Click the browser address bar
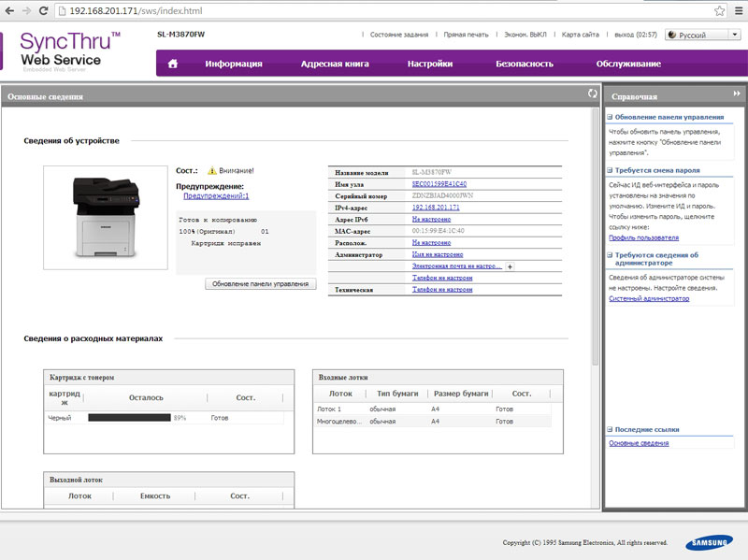This screenshot has height=560, width=748. (x=391, y=10)
